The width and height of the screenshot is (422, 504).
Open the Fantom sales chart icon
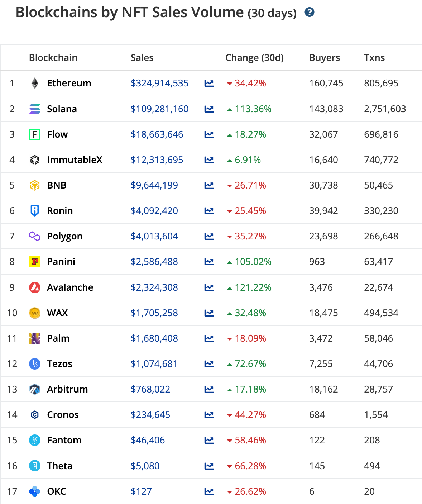pos(209,440)
